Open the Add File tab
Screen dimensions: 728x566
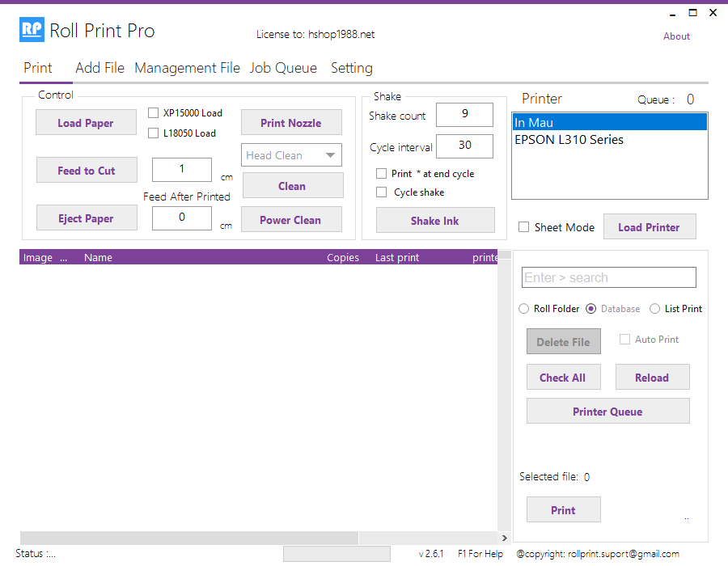click(99, 68)
